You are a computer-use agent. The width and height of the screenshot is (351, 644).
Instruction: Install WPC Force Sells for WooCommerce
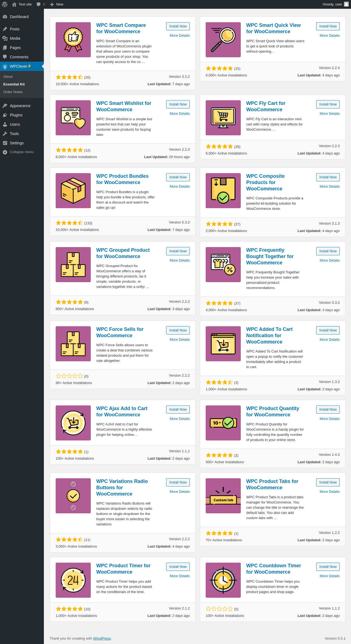[178, 330]
